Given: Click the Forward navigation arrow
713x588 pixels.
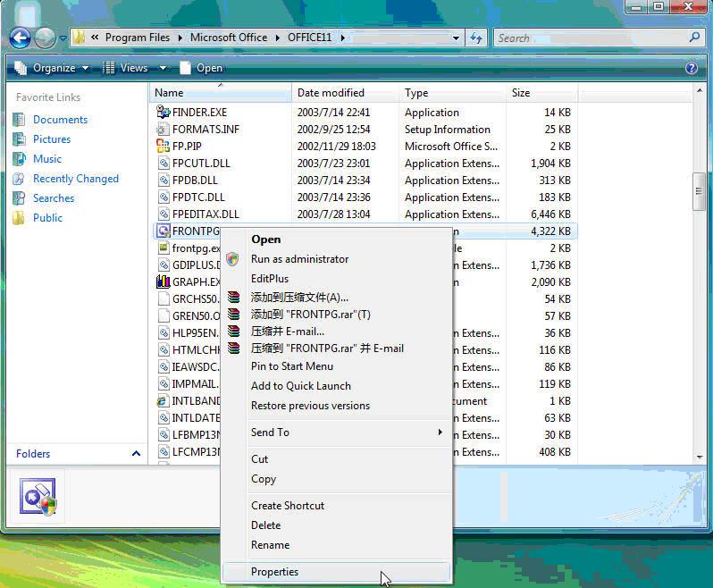Looking at the screenshot, I should (45, 38).
